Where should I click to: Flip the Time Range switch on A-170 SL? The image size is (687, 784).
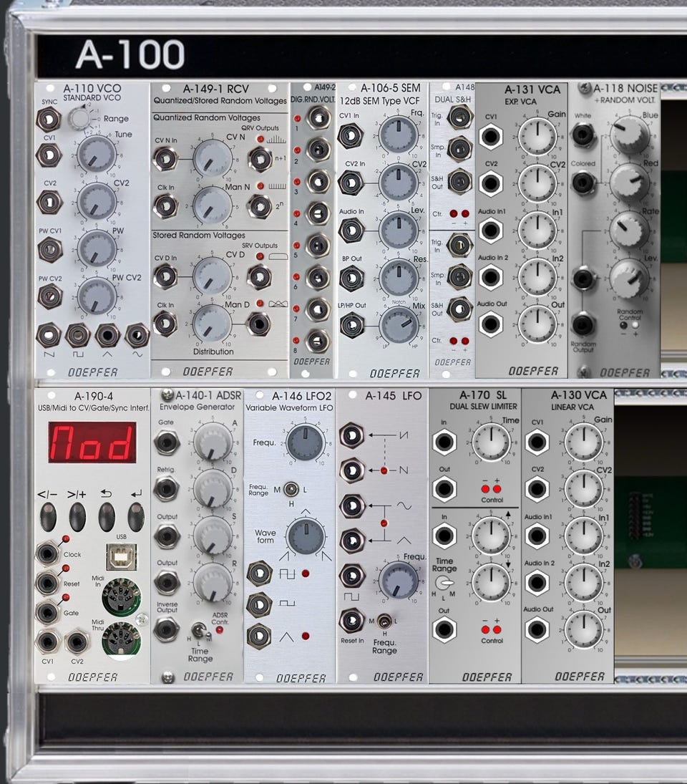point(444,583)
